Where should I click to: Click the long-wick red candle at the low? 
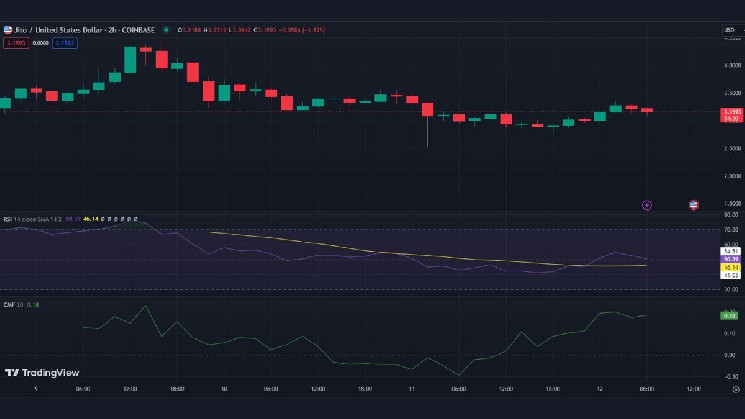coord(427,115)
